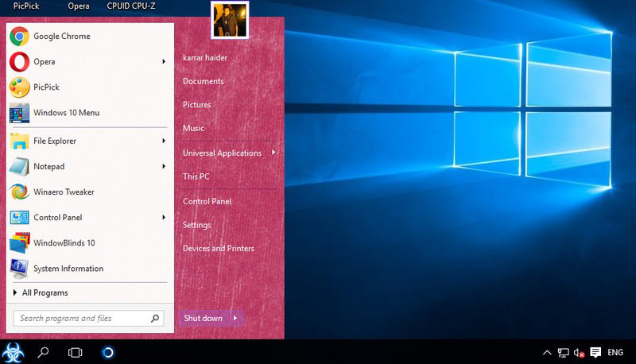This screenshot has width=636, height=364.
Task: Expand Notepad jump list arrow
Action: [x=164, y=167]
